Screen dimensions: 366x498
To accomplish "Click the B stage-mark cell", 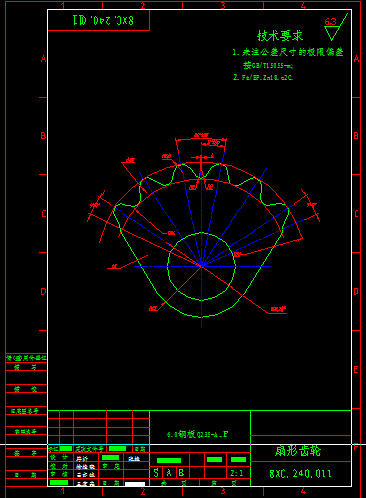I will point(181,473).
